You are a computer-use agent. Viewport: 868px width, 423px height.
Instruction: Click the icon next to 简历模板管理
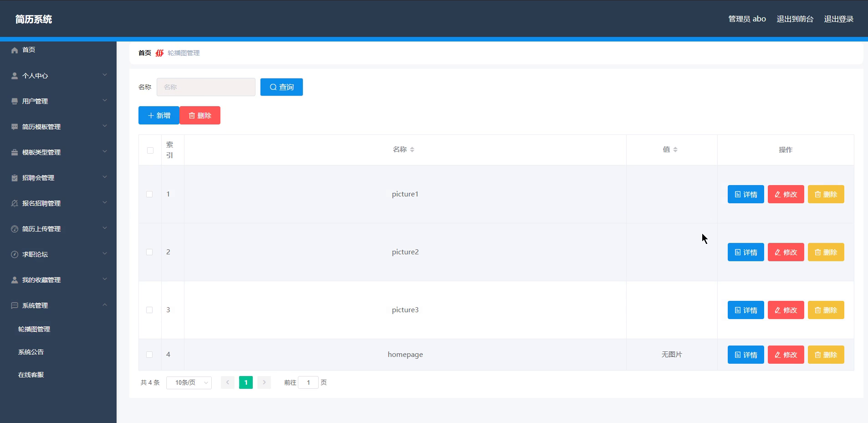(15, 127)
